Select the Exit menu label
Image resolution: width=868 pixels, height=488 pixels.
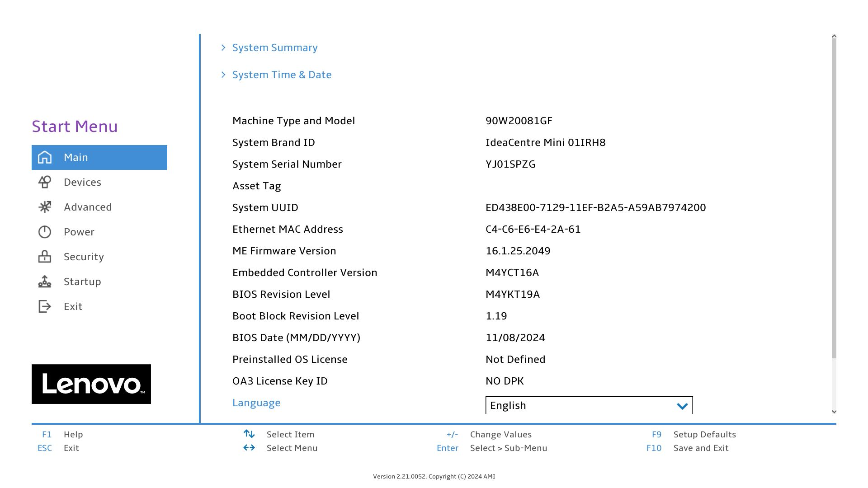73,306
